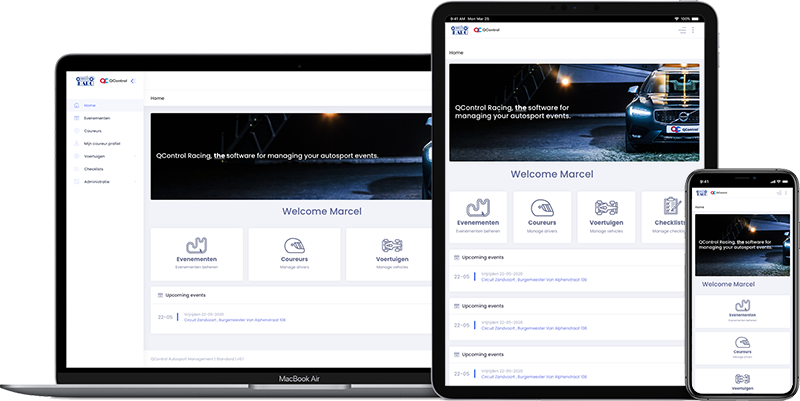
Task: Click Welcome Marcel heading on phone
Action: pos(728,284)
